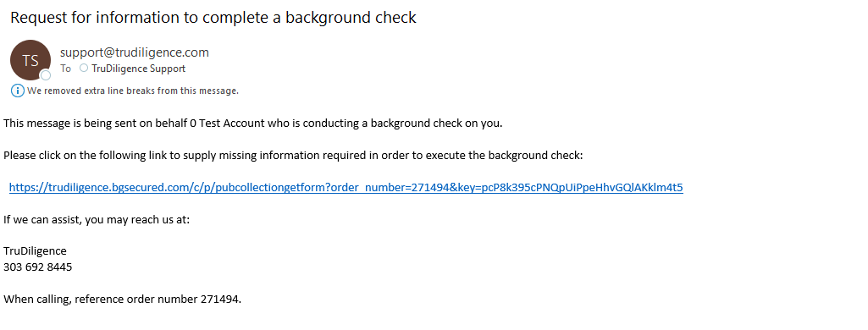Screen dimensions: 868x330
Task: Click the email subject line heading
Action: 213,17
